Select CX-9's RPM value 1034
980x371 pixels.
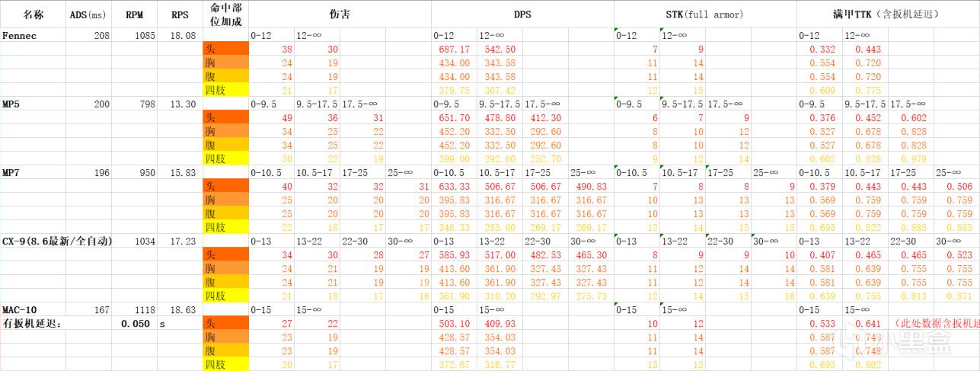(144, 241)
